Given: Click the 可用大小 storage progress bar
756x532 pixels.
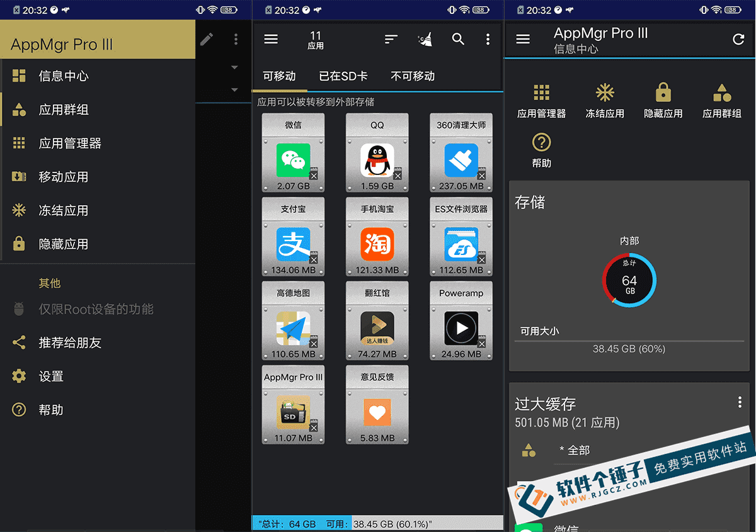Looking at the screenshot, I should 629,341.
